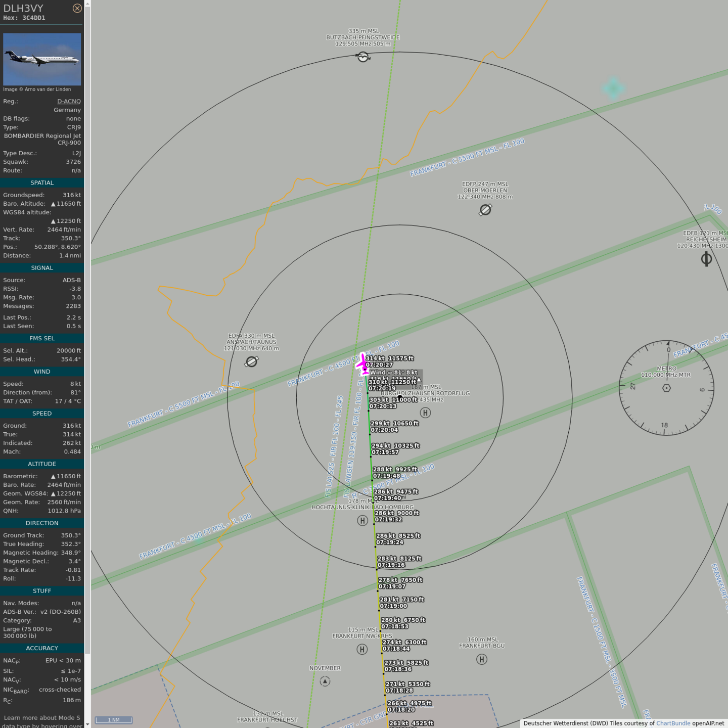This screenshot has height=728, width=728.
Task: Select the EDFB Reichelsheim airfield icon
Action: tap(706, 259)
